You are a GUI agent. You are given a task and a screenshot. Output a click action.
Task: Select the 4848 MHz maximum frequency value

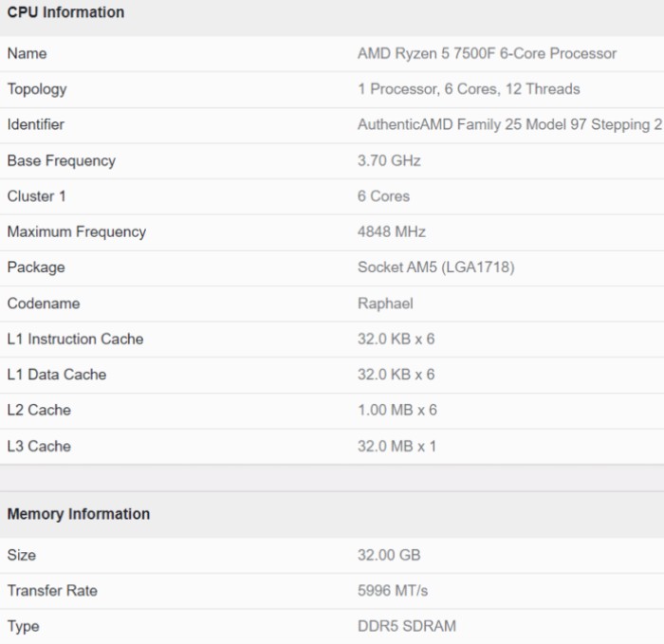pos(391,231)
